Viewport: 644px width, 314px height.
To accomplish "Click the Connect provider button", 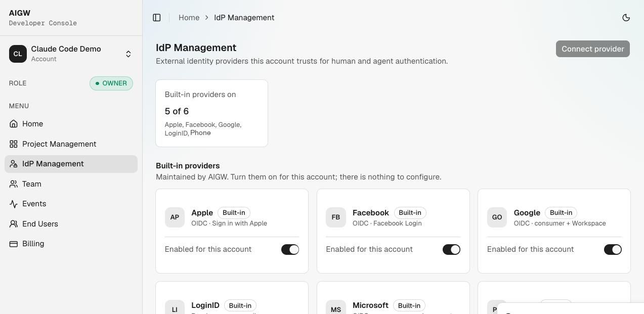I will [592, 49].
